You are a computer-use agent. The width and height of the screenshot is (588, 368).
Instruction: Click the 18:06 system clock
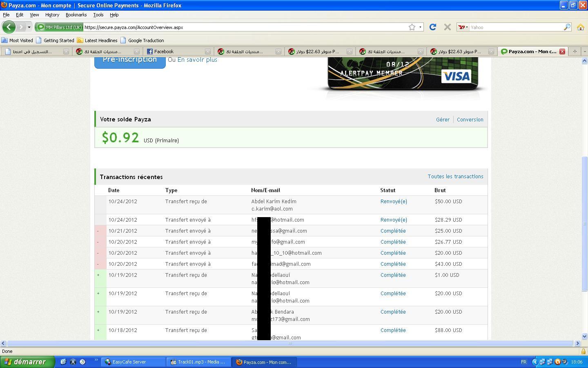click(x=577, y=362)
